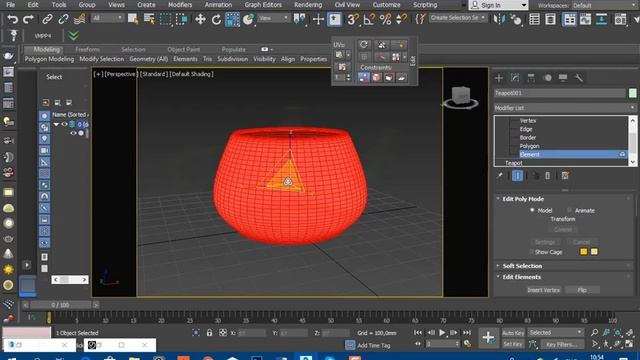
Task: Open the Create Selection Set dropdown
Action: click(x=458, y=18)
